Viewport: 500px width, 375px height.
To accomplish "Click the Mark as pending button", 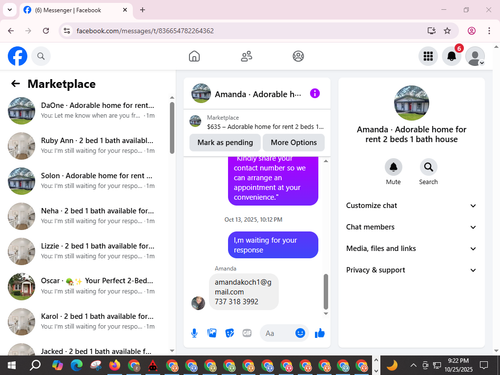I will (225, 143).
